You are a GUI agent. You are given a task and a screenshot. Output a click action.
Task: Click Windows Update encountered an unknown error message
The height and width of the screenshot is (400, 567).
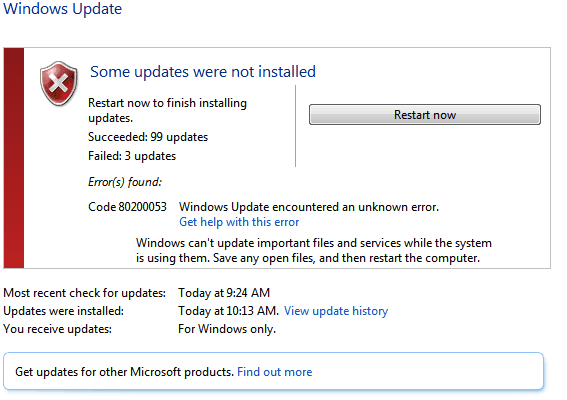[309, 207]
